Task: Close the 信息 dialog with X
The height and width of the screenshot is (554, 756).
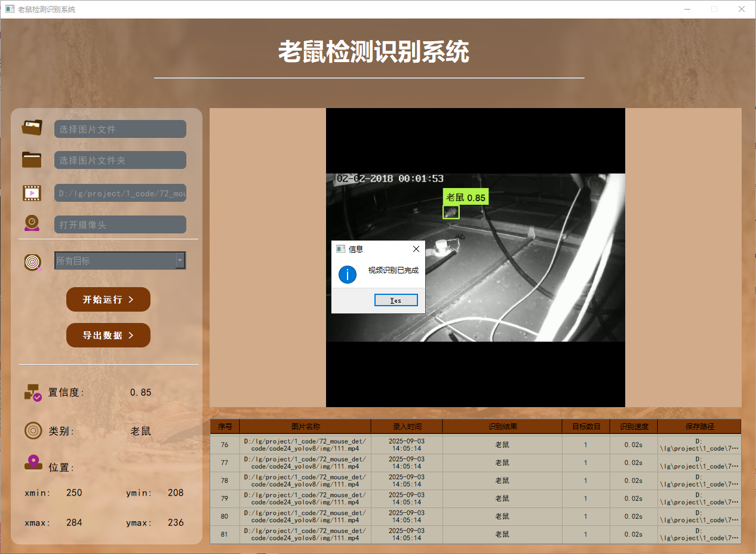Action: tap(416, 249)
